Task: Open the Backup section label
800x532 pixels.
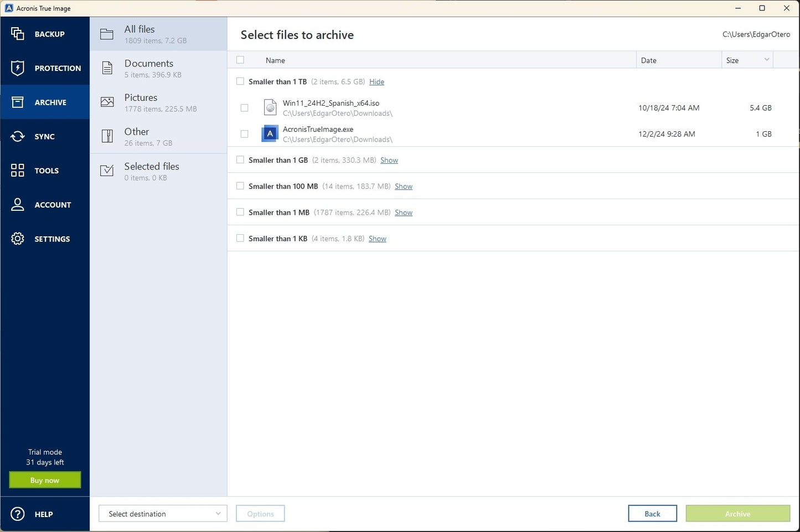Action: pos(49,34)
